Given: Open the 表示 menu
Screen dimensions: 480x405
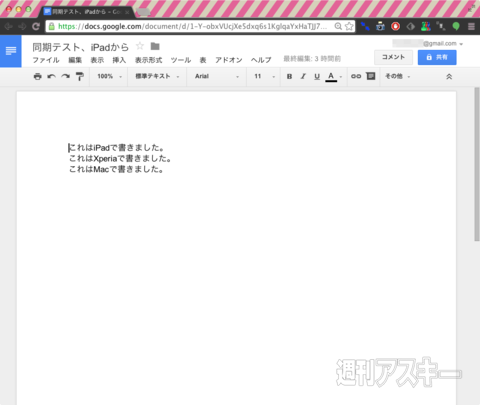Looking at the screenshot, I should (x=97, y=60).
